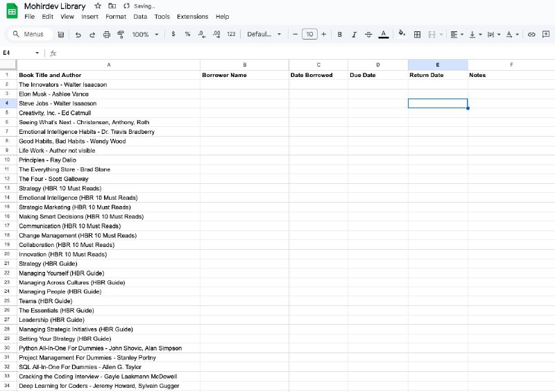Click the Google Sheets home icon

point(12,10)
